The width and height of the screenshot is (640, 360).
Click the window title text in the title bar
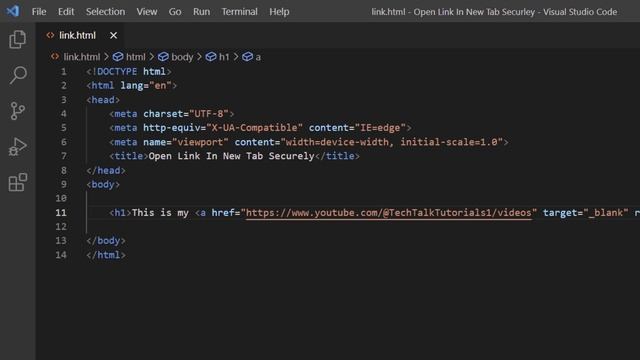(x=494, y=12)
